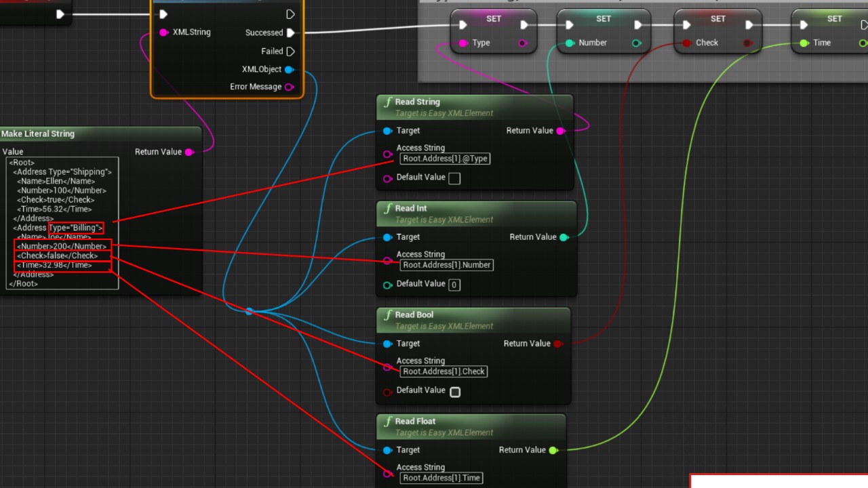Click the SET Type exec output pin

click(525, 25)
